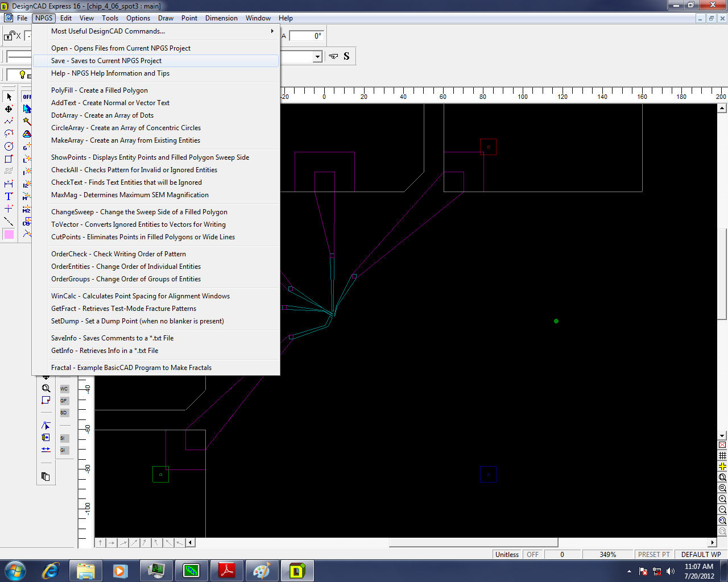Activate the blue T text tool

point(9,196)
